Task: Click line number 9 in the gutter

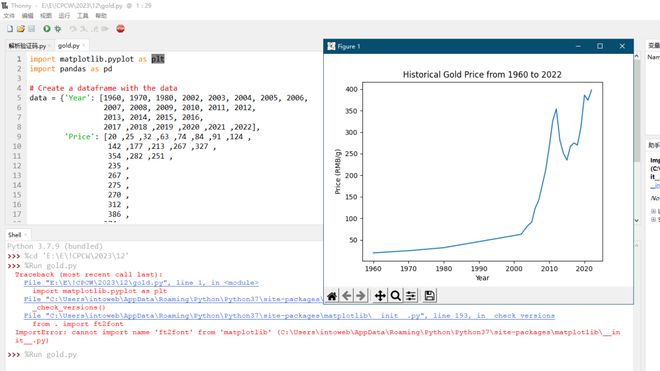Action: (x=19, y=136)
